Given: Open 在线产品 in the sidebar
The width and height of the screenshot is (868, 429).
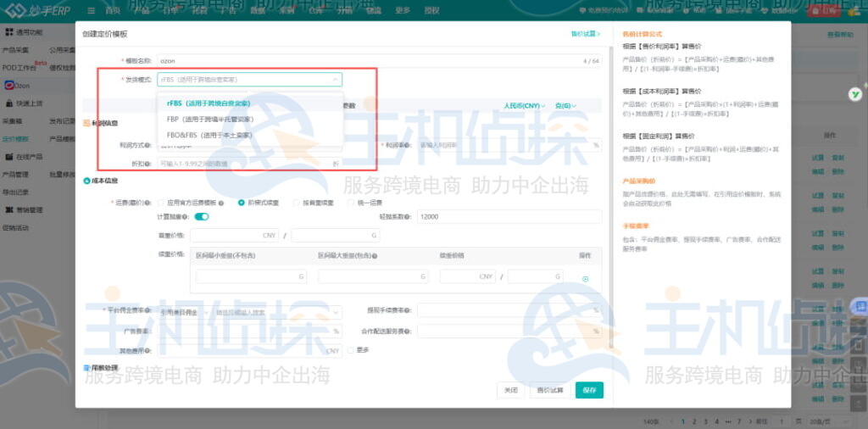Looking at the screenshot, I should (x=31, y=157).
